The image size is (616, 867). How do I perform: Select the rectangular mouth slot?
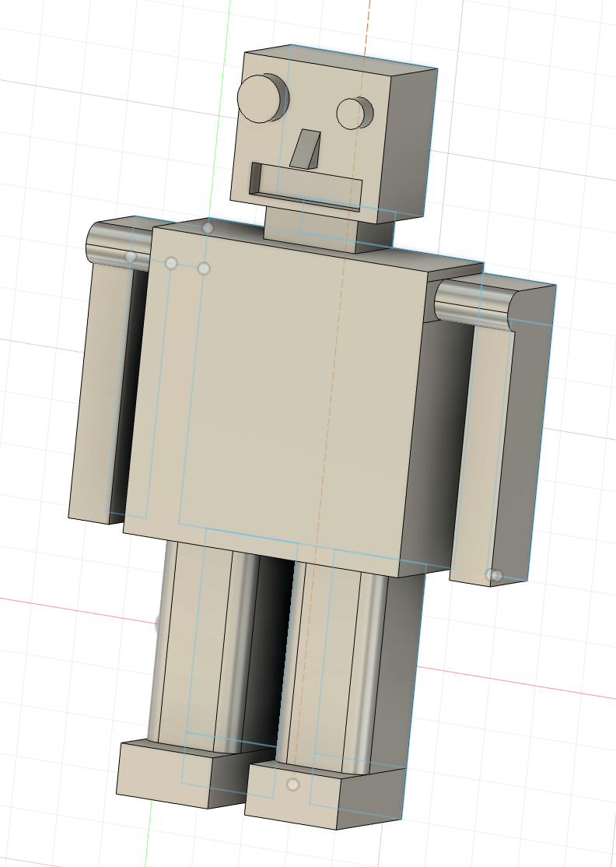pos(306,187)
